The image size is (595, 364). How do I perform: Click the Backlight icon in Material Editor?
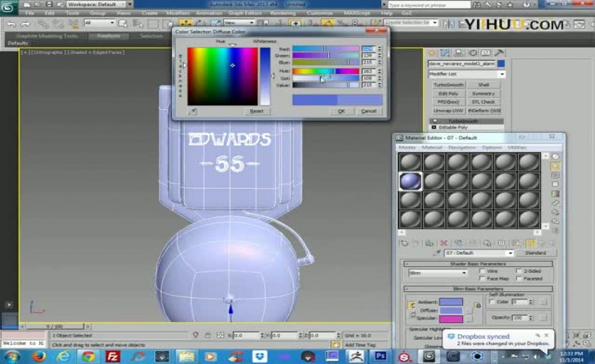tap(555, 166)
